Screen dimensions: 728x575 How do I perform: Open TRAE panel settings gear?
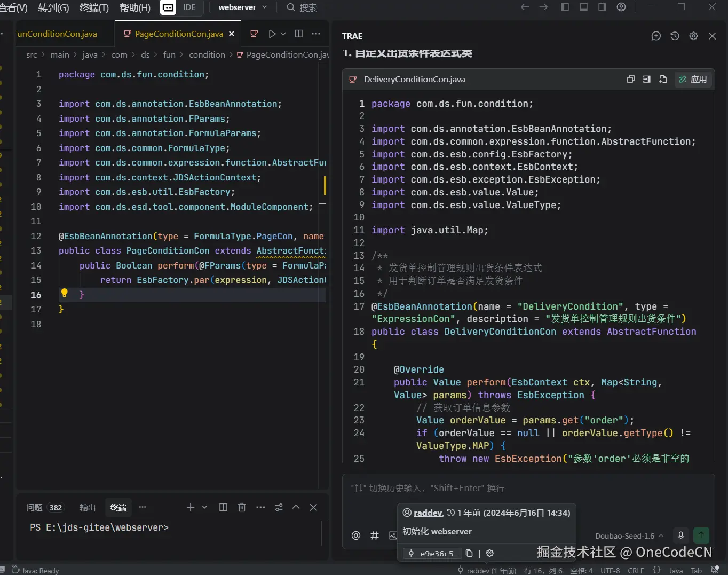(693, 36)
